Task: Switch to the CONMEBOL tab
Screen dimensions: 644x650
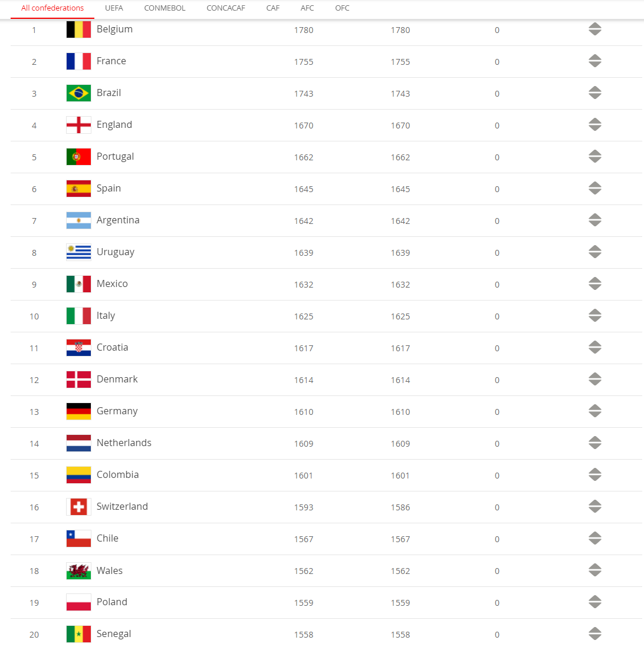Action: (165, 8)
